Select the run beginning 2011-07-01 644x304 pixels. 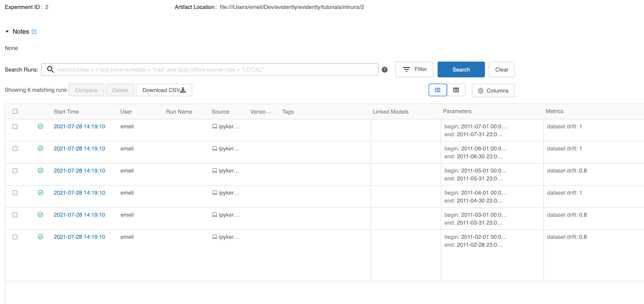(15, 126)
